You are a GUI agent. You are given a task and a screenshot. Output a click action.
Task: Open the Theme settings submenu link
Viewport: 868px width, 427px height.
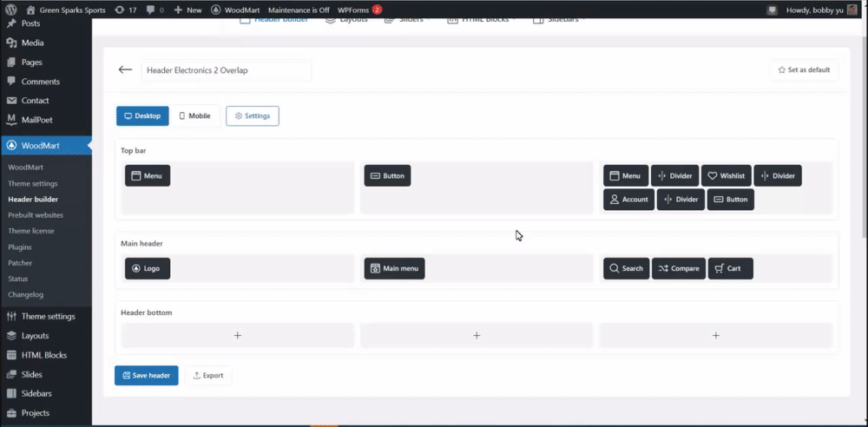pyautogui.click(x=33, y=183)
